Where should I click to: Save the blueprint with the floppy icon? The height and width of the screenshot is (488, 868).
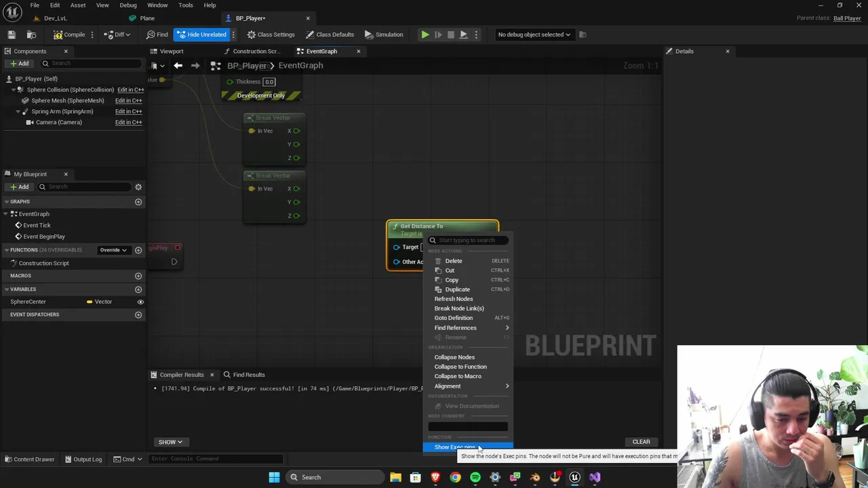pos(12,35)
